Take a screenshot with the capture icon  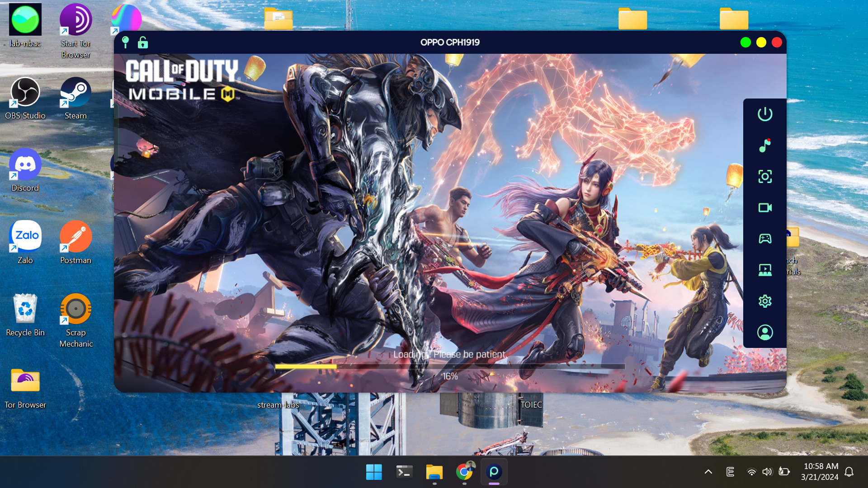765,176
